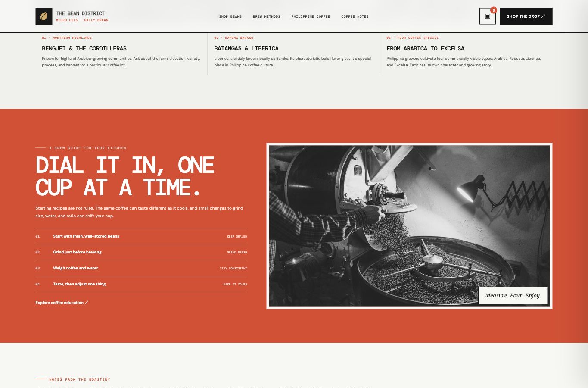
Task: Click the Shop the Drop button
Action: (526, 16)
